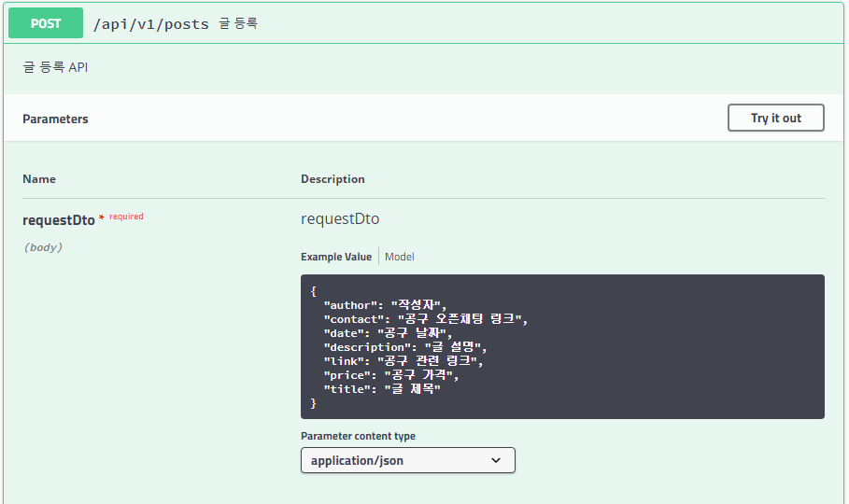Viewport: 849px width, 504px height.
Task: Click the "Parameter content type" label
Action: 358,436
